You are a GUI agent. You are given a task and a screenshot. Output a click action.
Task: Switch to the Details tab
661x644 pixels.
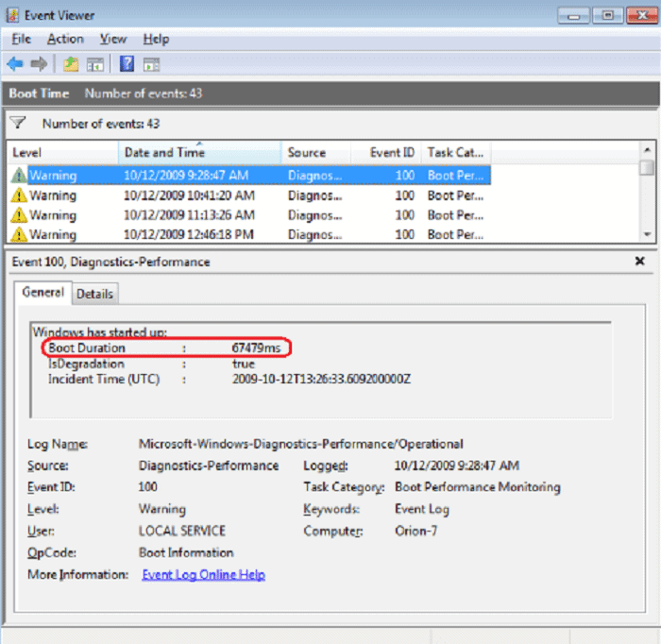coord(94,294)
